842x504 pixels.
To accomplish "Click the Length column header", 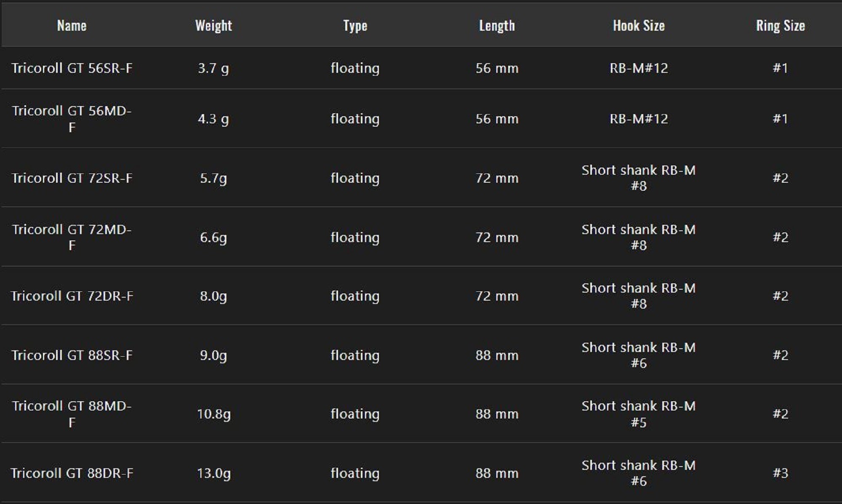I will pos(497,26).
